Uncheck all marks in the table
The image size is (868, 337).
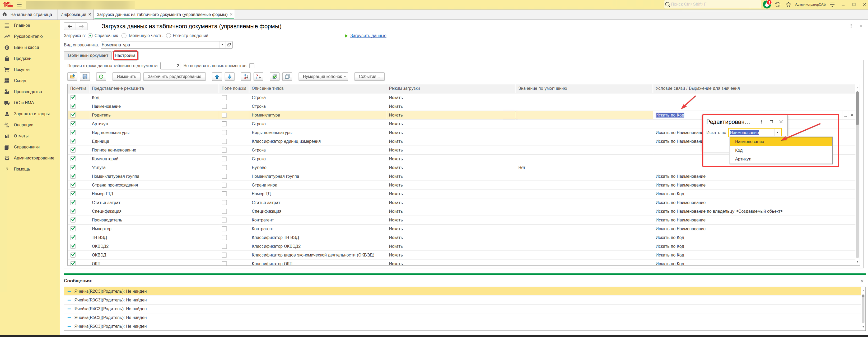pos(287,77)
